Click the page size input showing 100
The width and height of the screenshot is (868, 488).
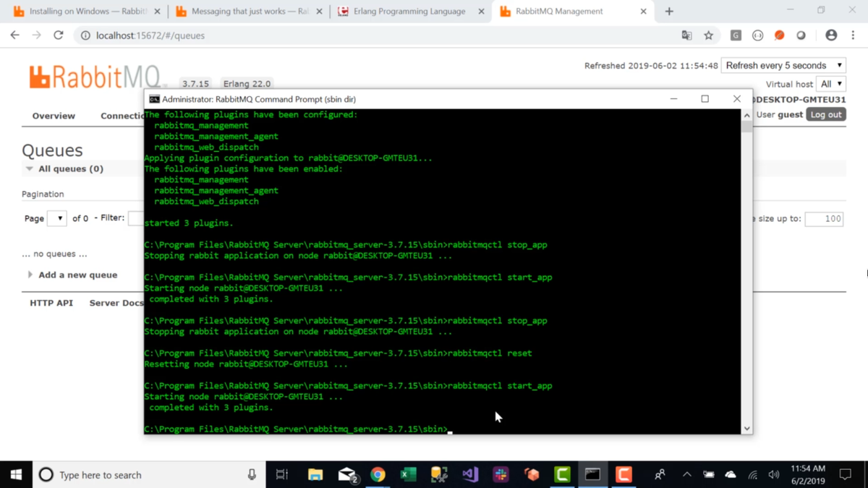(x=824, y=218)
